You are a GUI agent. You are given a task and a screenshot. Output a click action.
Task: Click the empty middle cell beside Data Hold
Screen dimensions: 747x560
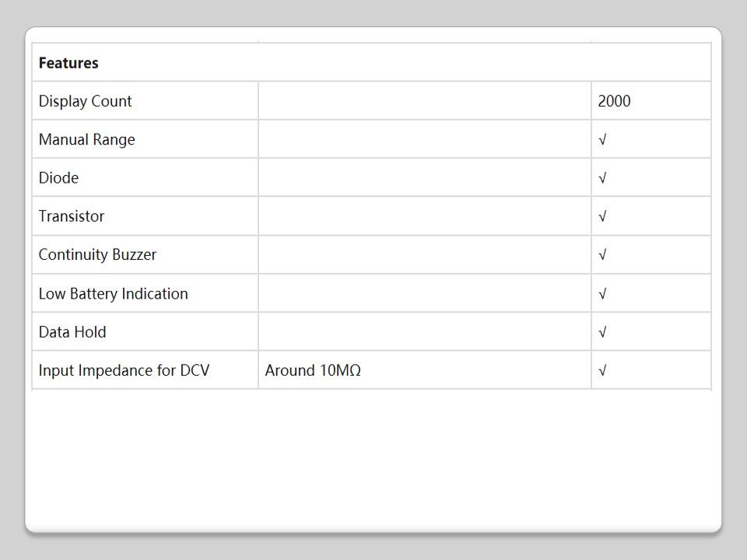(424, 332)
